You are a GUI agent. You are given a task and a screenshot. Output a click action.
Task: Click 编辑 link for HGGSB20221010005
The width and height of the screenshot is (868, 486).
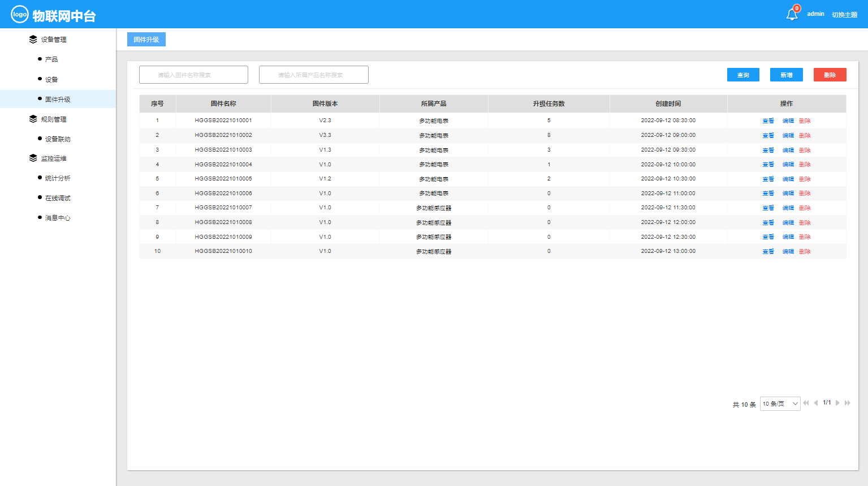point(788,179)
